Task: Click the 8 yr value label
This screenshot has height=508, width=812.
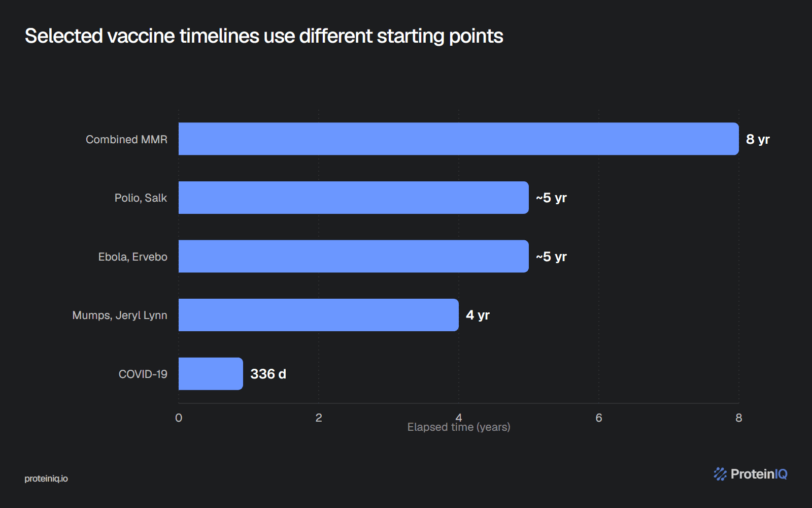Action: (x=758, y=139)
